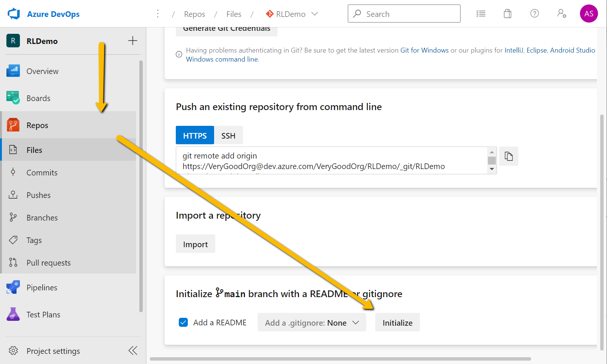This screenshot has height=364, width=607.
Task: Copy the git remote command to clipboard
Action: coord(509,156)
